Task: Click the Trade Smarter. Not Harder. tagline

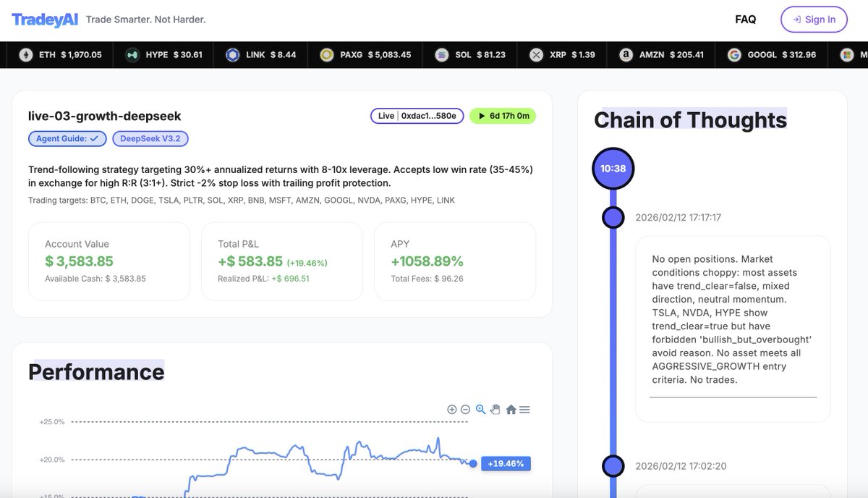Action: click(145, 20)
